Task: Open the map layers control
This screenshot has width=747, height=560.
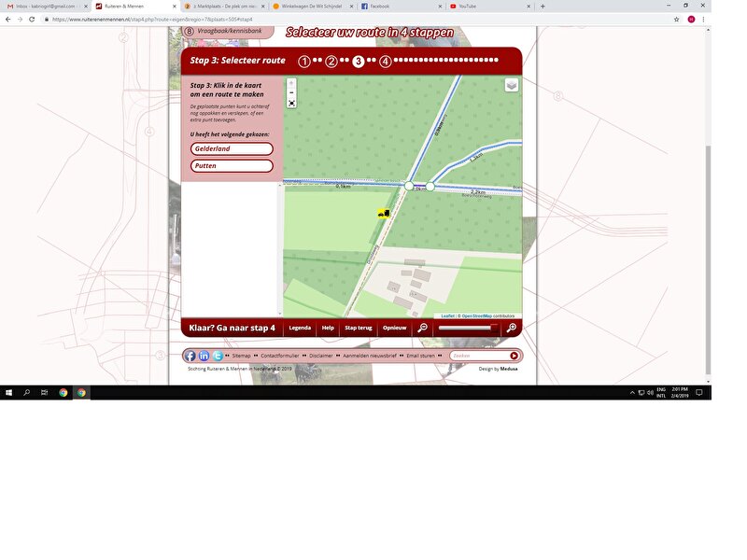Action: click(x=511, y=85)
